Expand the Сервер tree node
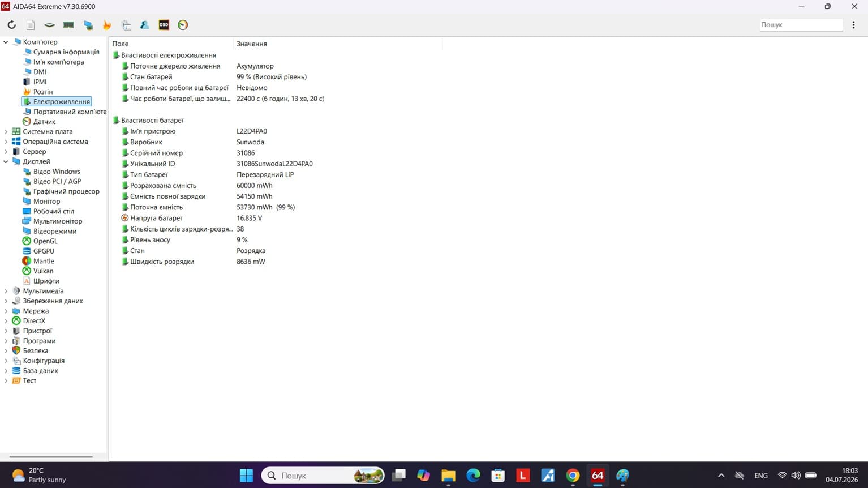Screen dimensions: 868x488 6,151
